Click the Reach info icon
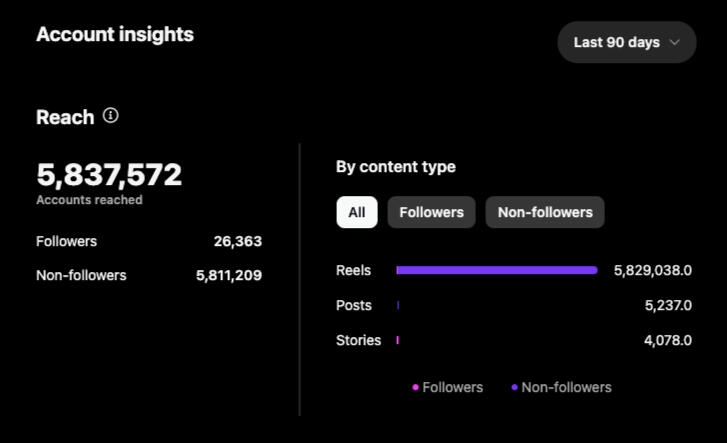Screen dimensions: 727x443 click(111, 116)
